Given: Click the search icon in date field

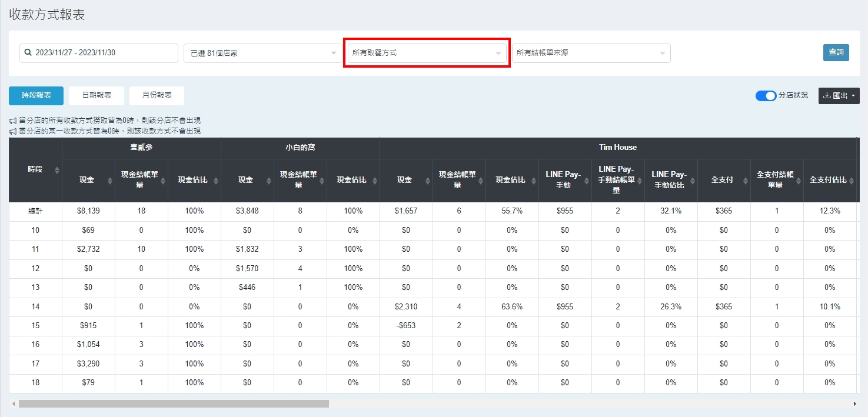Looking at the screenshot, I should pyautogui.click(x=28, y=53).
